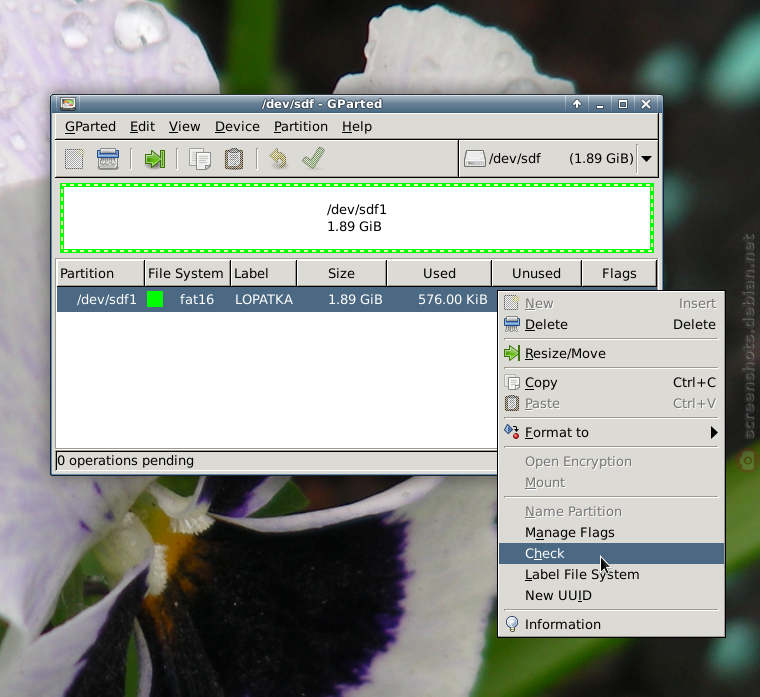This screenshot has height=697, width=760.
Task: Click the Undo last operation toolbar icon
Action: click(278, 159)
